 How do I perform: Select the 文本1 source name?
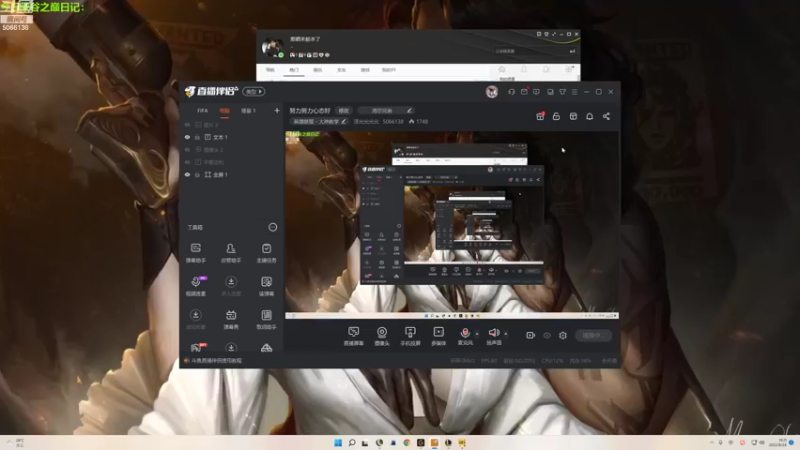pos(220,137)
